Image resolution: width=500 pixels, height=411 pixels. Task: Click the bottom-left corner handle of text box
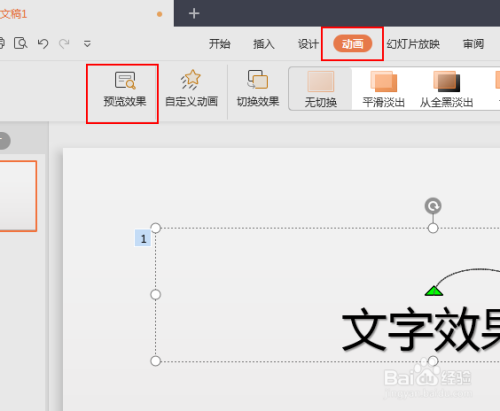coord(156,361)
